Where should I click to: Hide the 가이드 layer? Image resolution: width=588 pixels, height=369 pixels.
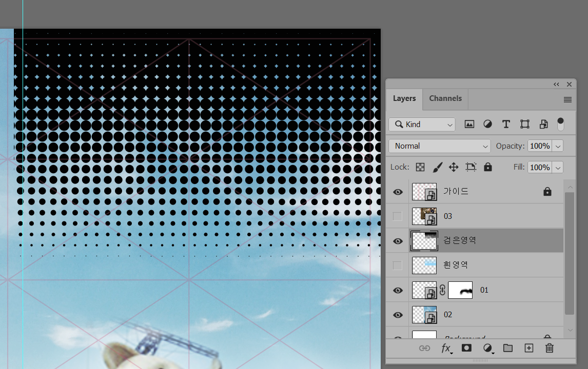(398, 192)
